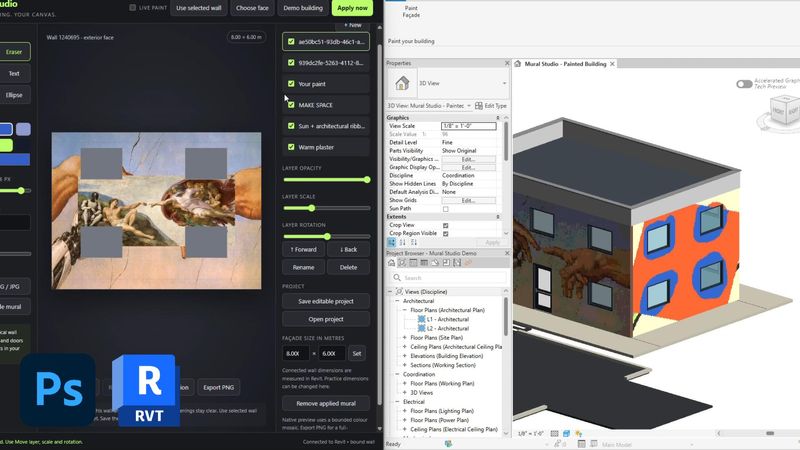Click the second sort icon below Properties list
Screen dimensions: 800x450
point(414,242)
